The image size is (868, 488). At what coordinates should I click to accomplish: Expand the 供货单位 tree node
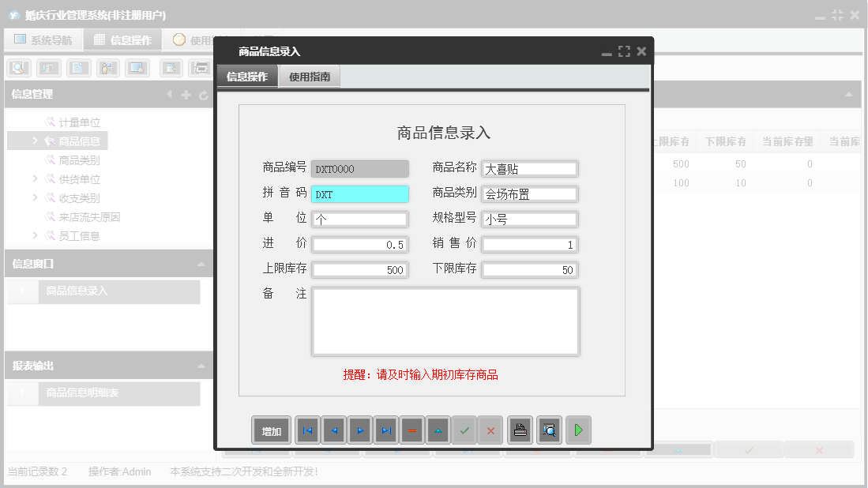click(34, 178)
